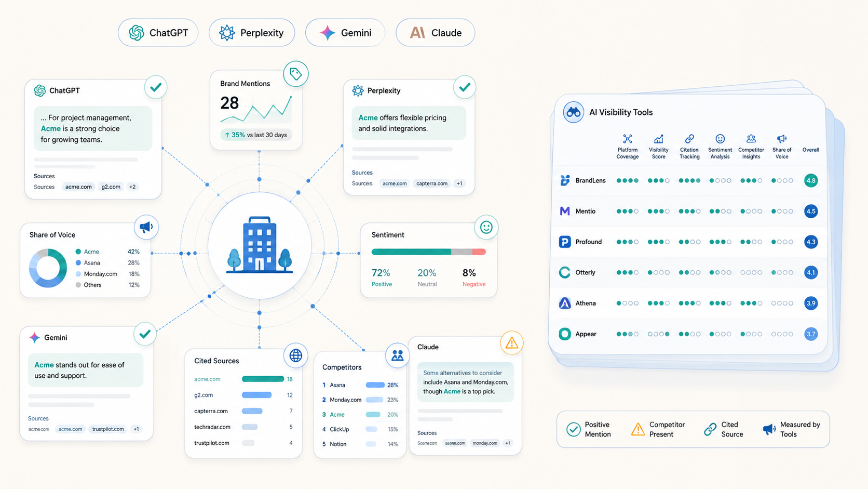The image size is (868, 489).
Task: Click the tag icon on Brand Mentions card
Action: 296,74
